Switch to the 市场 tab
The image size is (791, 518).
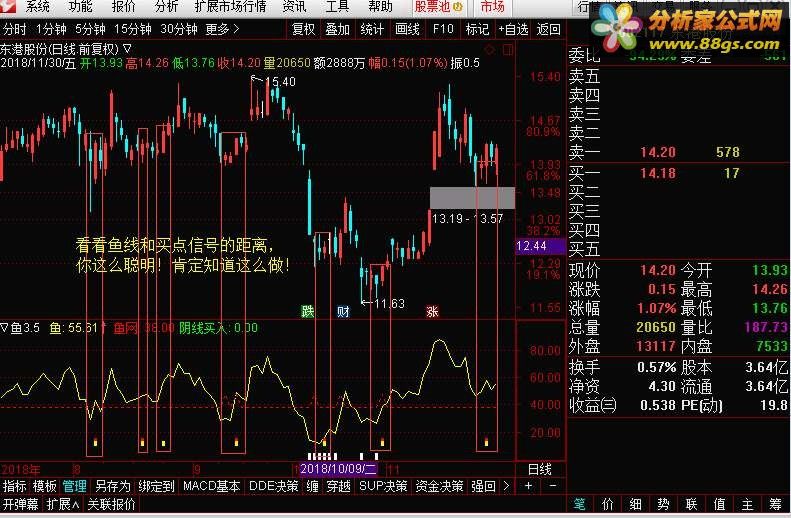point(492,7)
